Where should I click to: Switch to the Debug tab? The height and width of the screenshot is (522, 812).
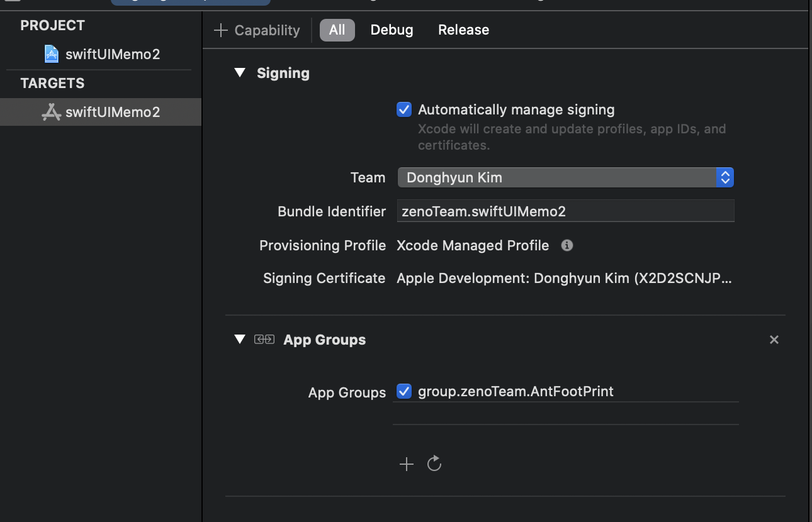coord(392,30)
